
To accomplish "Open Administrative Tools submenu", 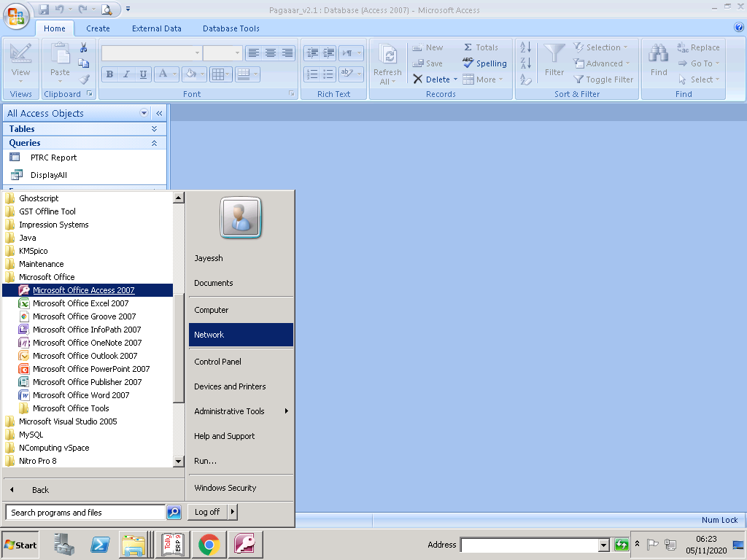I will click(x=241, y=411).
